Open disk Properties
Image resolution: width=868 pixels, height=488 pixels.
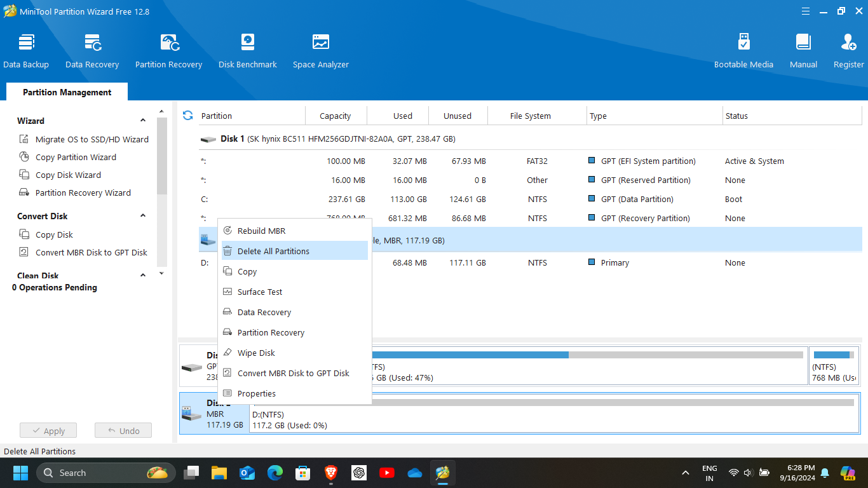click(x=295, y=393)
